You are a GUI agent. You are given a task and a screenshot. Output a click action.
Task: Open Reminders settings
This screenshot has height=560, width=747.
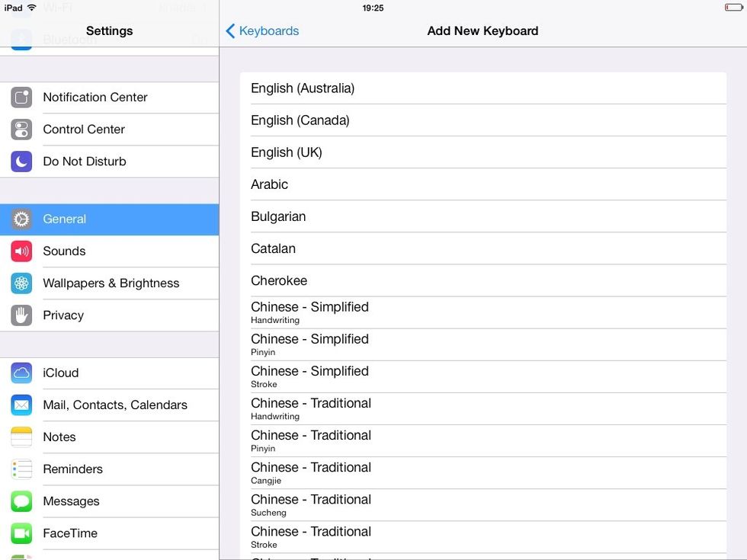[x=72, y=469]
